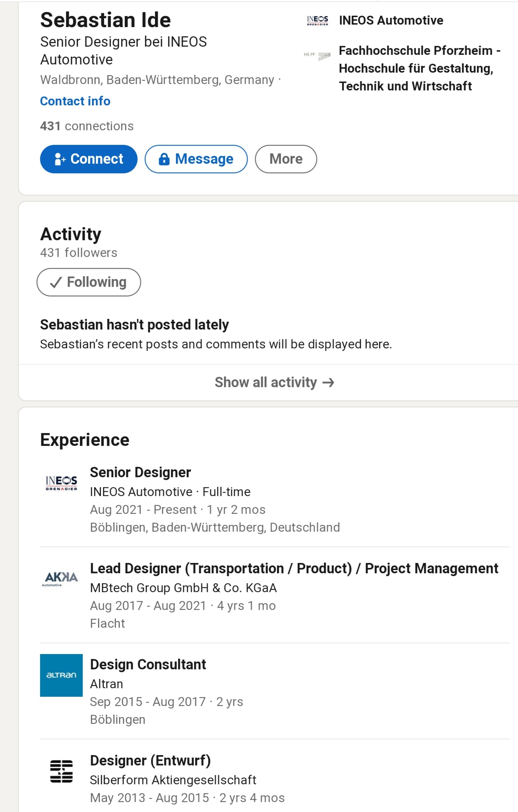Toggle the Following button
Viewport: 518px width, 812px height.
(x=89, y=282)
